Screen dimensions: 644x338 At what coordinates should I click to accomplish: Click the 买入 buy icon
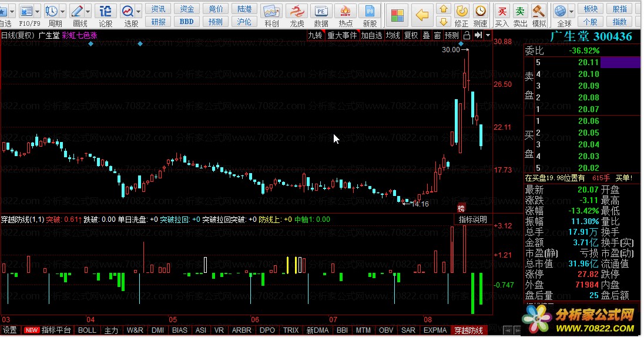pos(502,11)
